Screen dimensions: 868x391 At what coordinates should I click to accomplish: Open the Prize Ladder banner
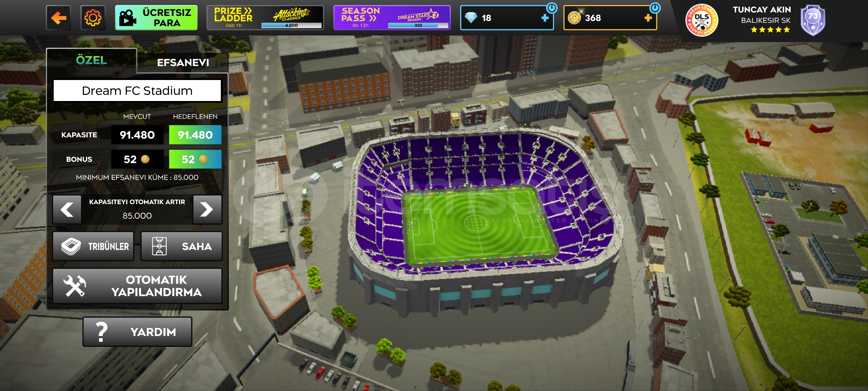tap(265, 18)
